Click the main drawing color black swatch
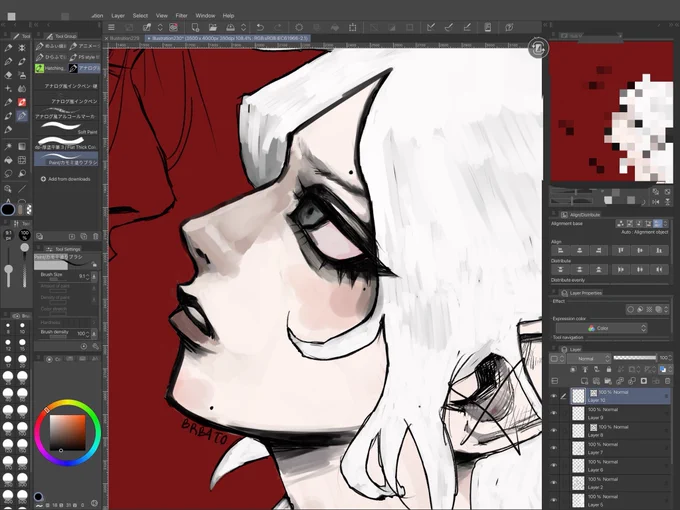 [x=8, y=209]
